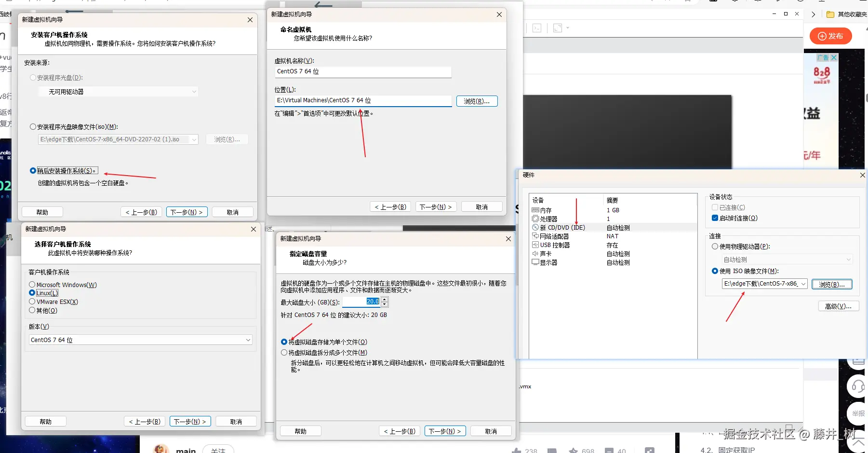Select the USB 控制器 device icon
This screenshot has height=453, width=868.
535,245
